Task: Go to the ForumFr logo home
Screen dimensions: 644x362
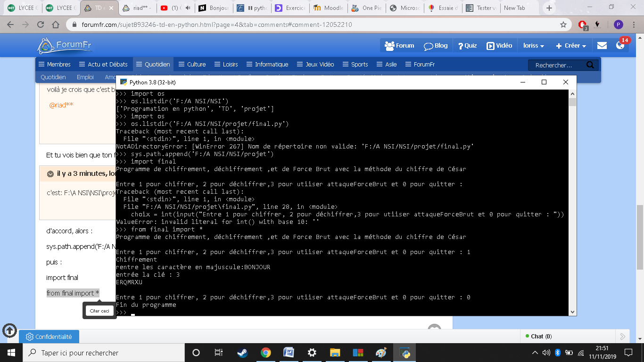Action: (65, 46)
